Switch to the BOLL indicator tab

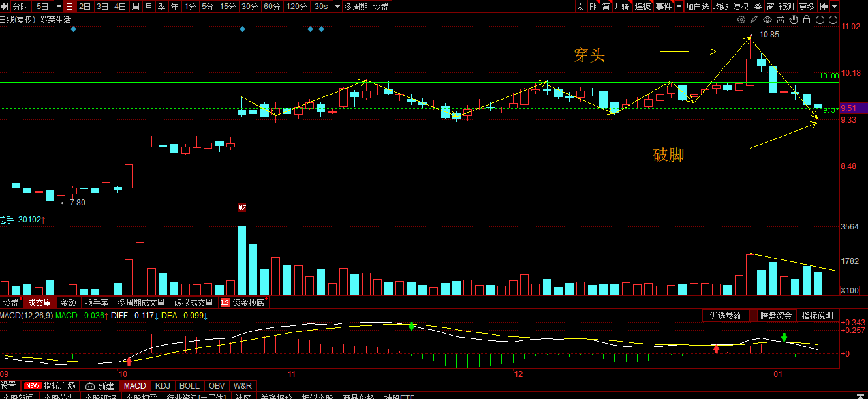click(189, 386)
